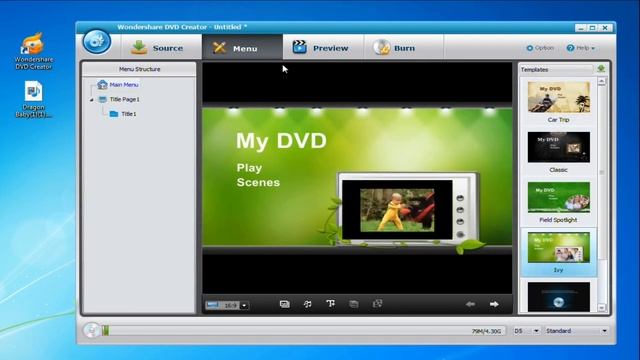
Task: Click the templates scrollbar up arrow
Action: click(x=602, y=82)
